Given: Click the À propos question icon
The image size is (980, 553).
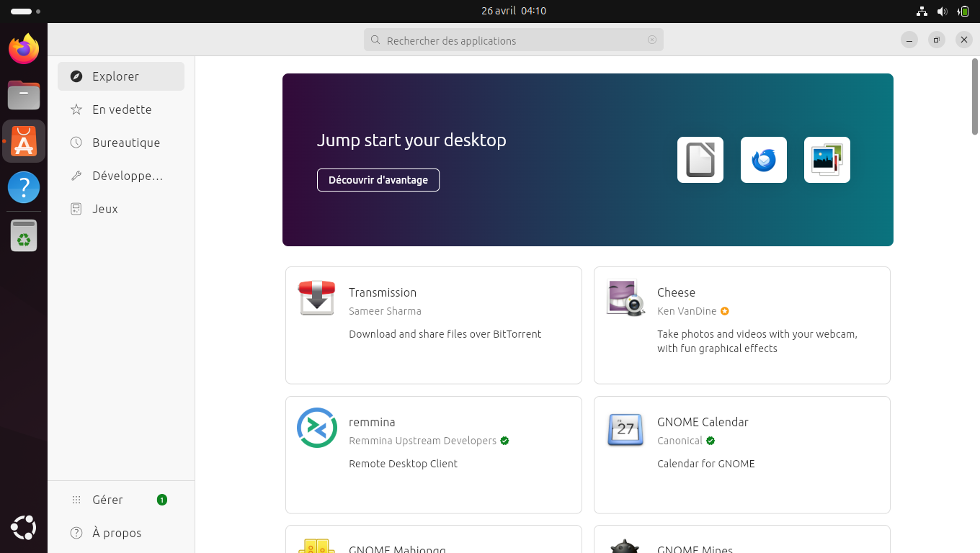Looking at the screenshot, I should pyautogui.click(x=76, y=533).
